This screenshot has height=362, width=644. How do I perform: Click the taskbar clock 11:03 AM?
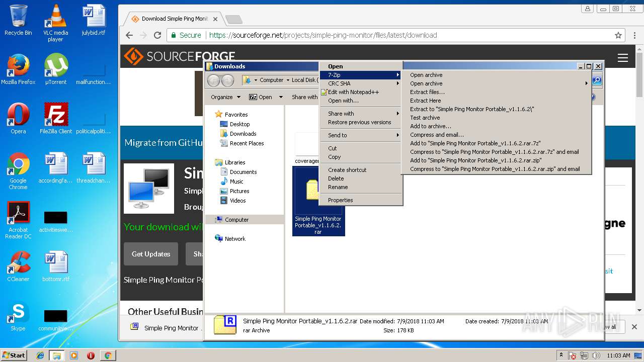click(x=618, y=355)
